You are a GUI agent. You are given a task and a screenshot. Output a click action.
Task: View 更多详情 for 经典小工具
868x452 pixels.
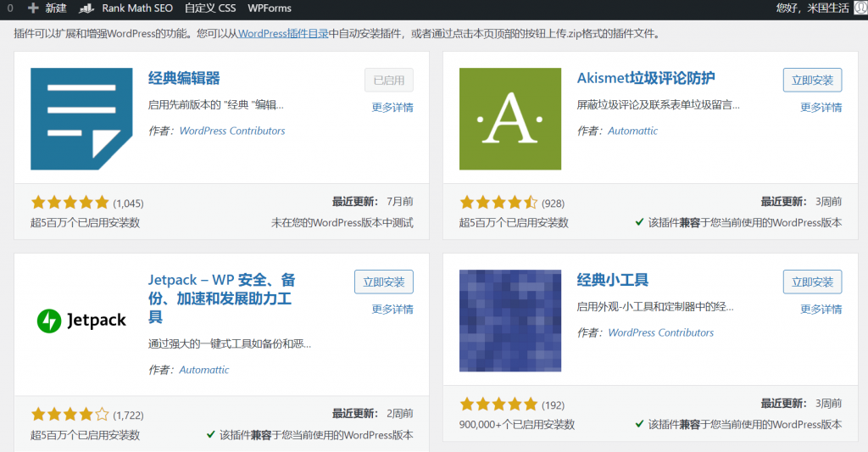coord(821,309)
